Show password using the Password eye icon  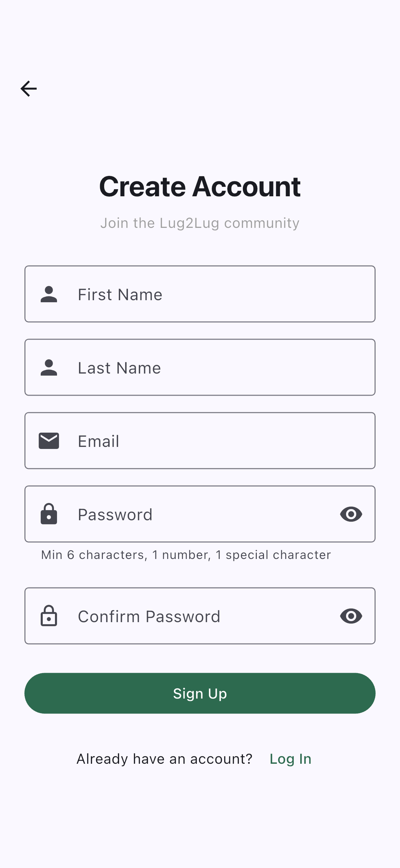click(x=351, y=514)
